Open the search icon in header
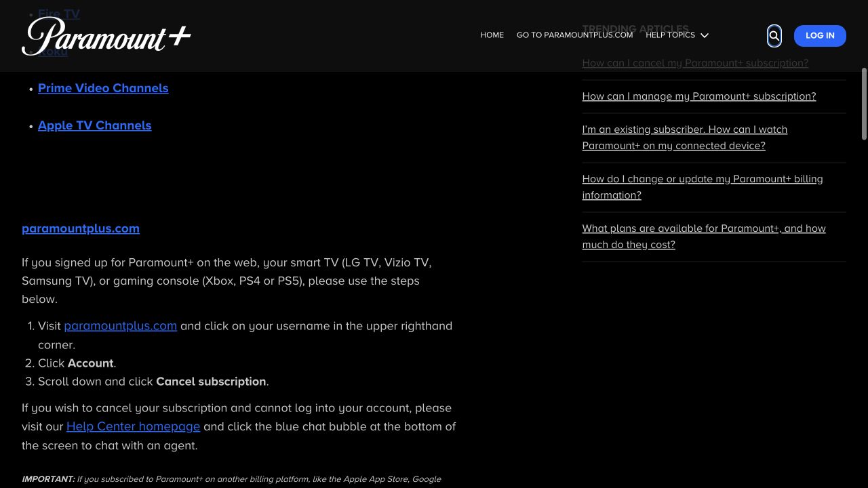This screenshot has height=488, width=868. tap(774, 36)
